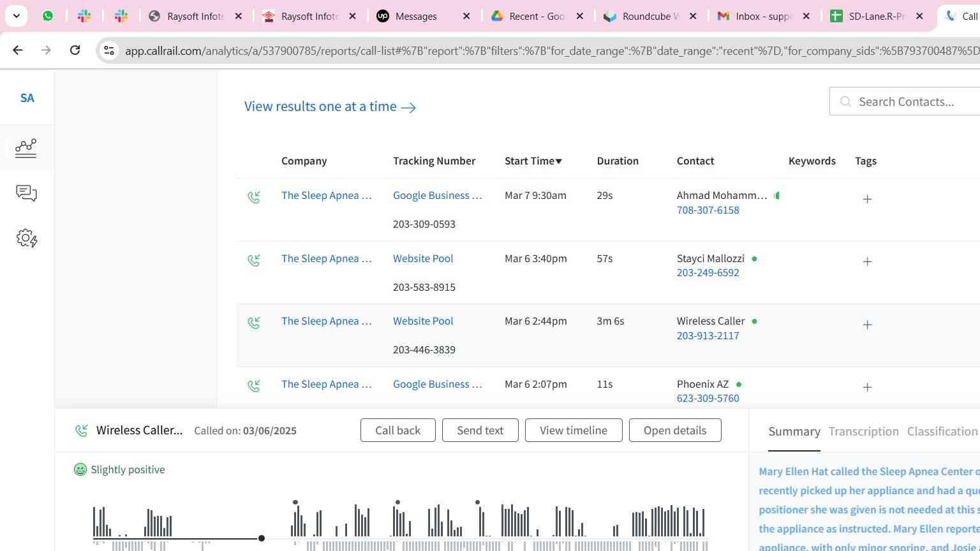
Task: Click the Open details button
Action: (675, 430)
